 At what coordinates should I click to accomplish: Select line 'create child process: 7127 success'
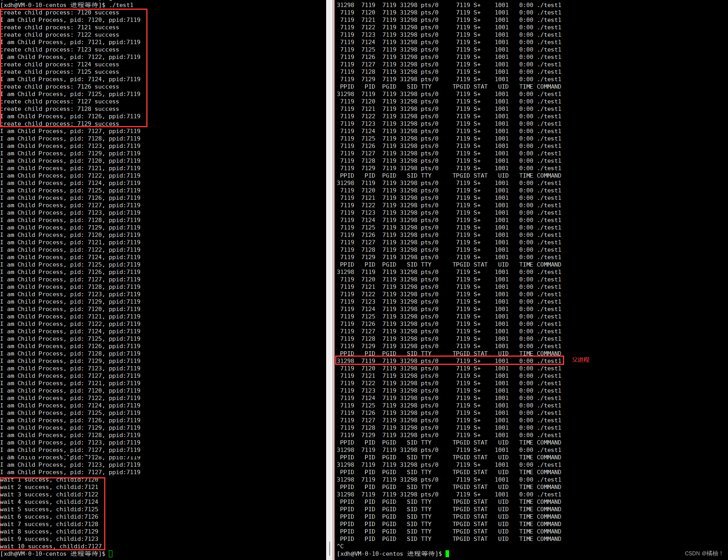(60, 101)
